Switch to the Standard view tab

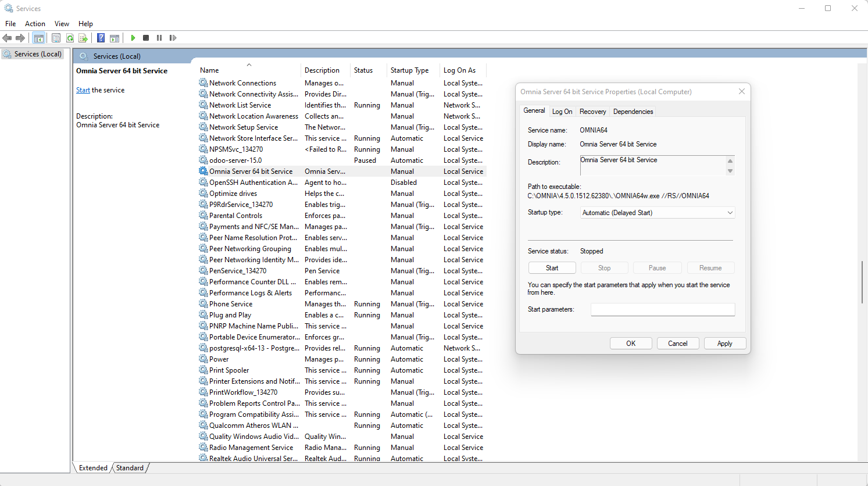[x=130, y=468]
